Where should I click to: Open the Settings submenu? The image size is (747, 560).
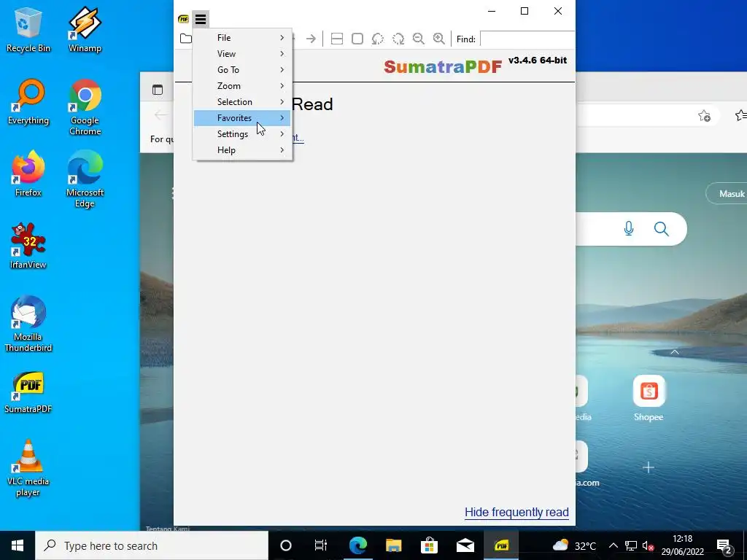242,134
